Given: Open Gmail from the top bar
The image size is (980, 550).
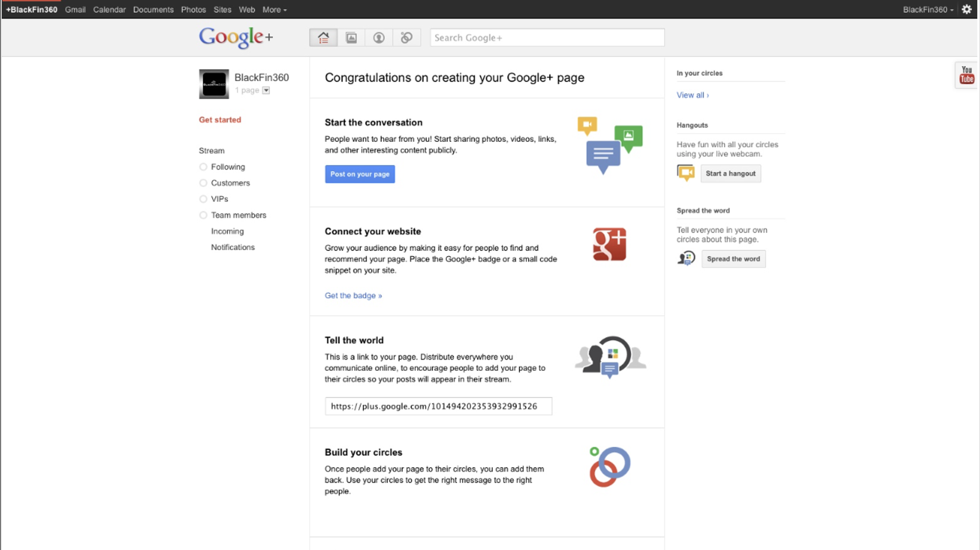Looking at the screenshot, I should point(75,9).
